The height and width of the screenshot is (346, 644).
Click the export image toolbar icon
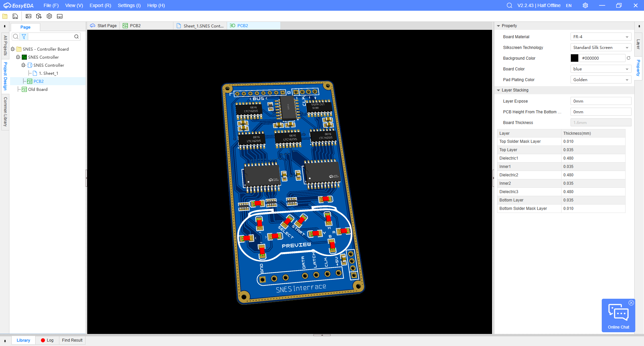[x=29, y=16]
